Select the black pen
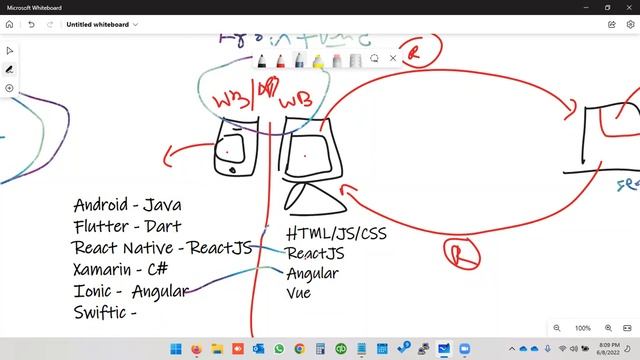Image resolution: width=640 pixels, height=360 pixels. click(262, 60)
